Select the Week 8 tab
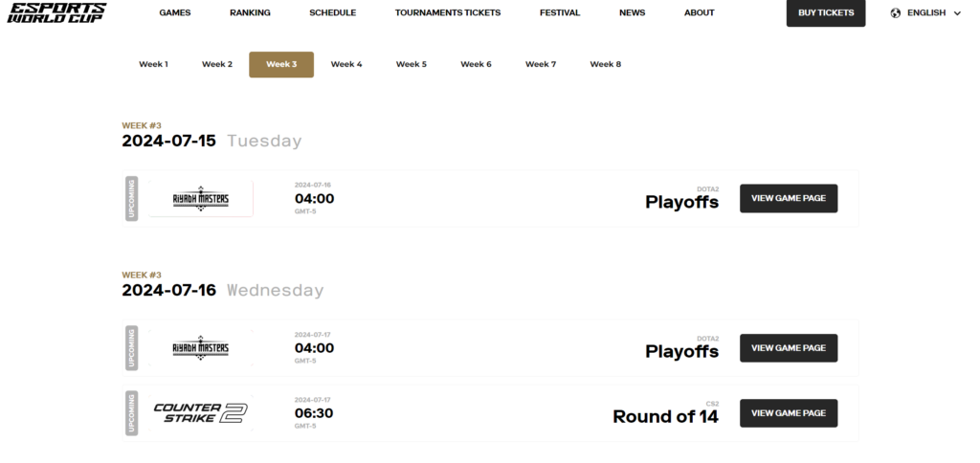This screenshot has width=980, height=463. (x=606, y=64)
